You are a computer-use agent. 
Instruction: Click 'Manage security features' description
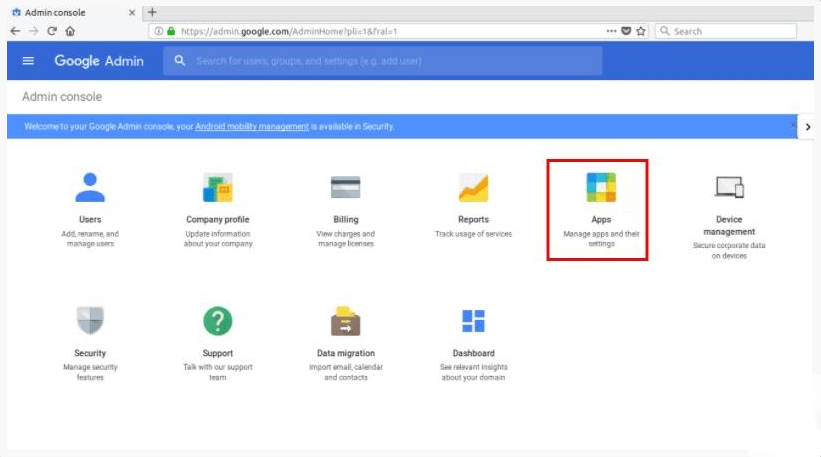click(90, 372)
